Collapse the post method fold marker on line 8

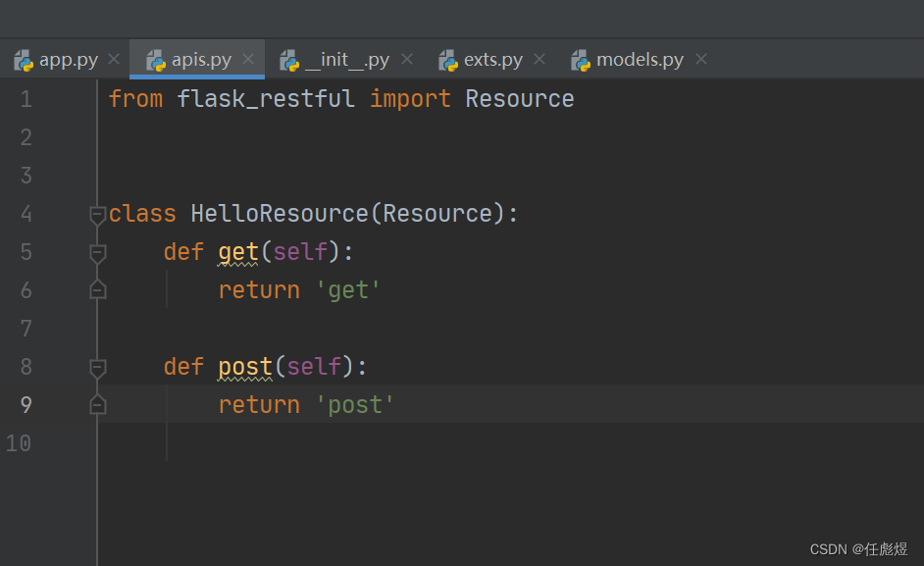pos(97,369)
